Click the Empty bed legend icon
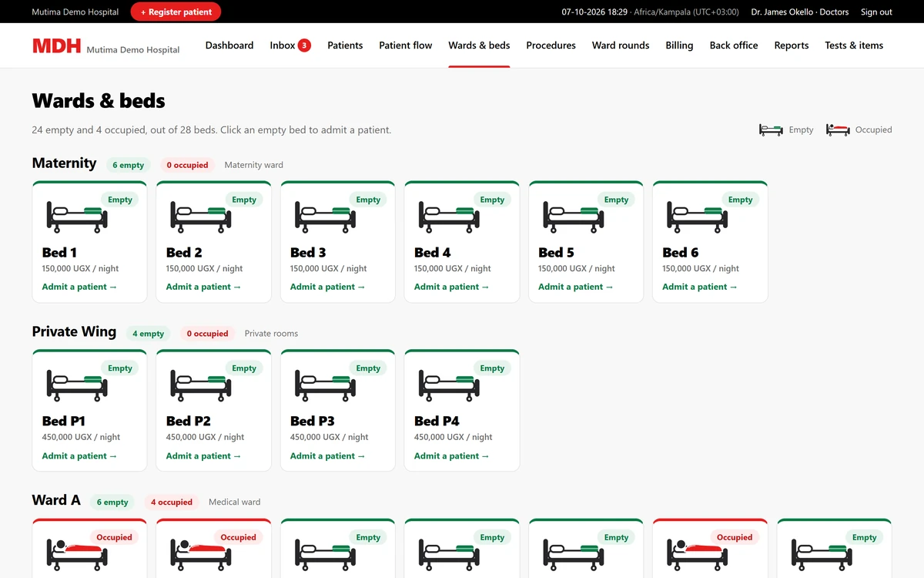This screenshot has width=924, height=578. [x=771, y=129]
